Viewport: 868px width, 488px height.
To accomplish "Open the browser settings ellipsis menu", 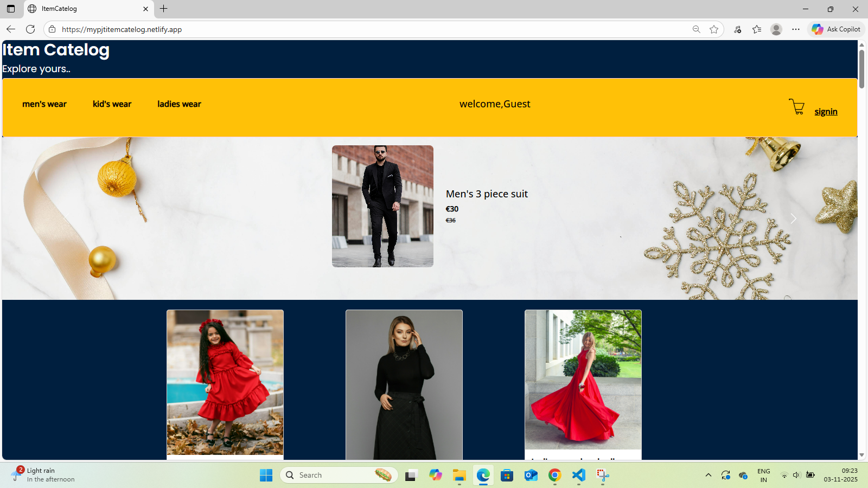I will (795, 29).
